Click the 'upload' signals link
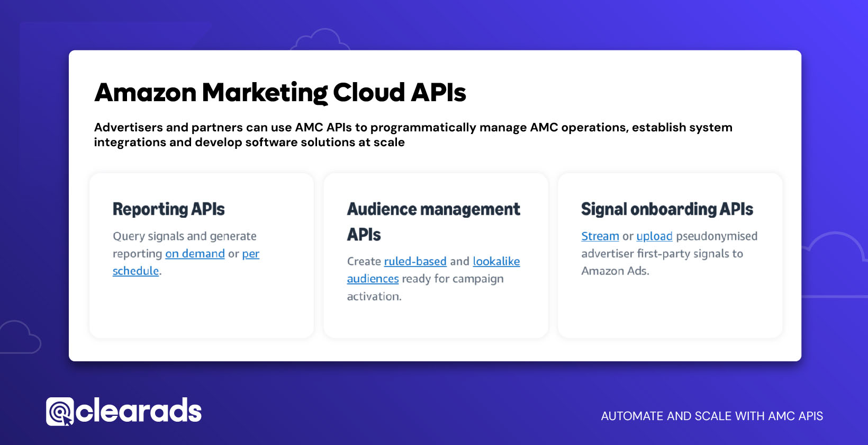This screenshot has height=445, width=868. (x=654, y=236)
